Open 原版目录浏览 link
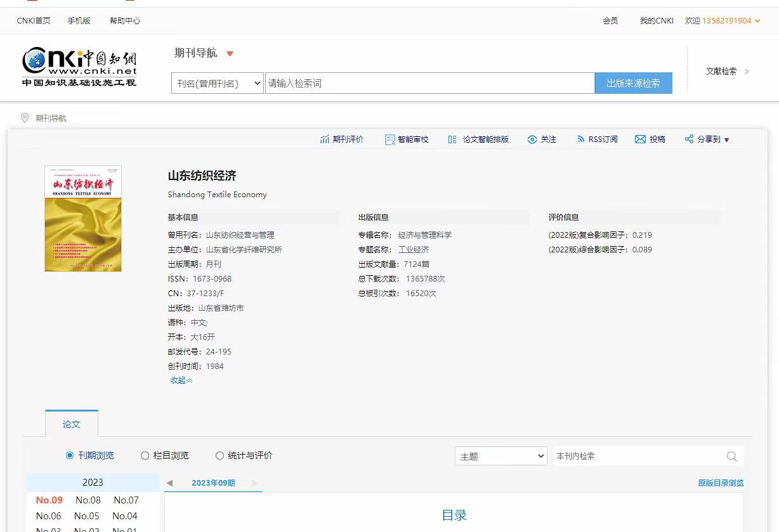This screenshot has height=532, width=779. (x=721, y=483)
